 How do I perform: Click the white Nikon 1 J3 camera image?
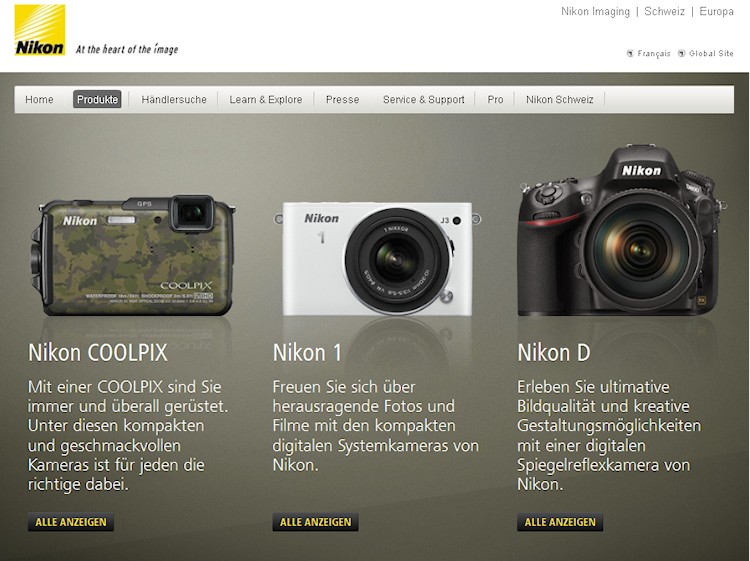377,259
